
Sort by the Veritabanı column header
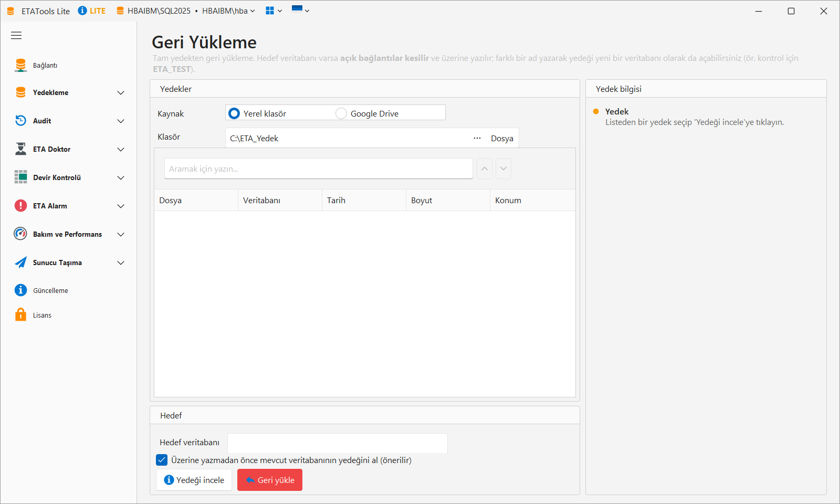(280, 200)
